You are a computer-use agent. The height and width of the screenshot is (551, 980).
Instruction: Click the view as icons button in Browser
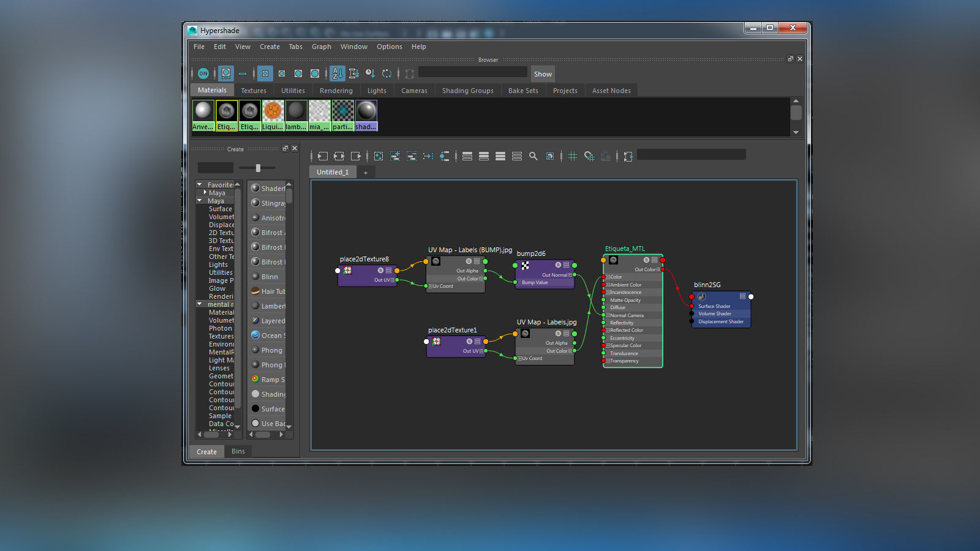click(226, 73)
